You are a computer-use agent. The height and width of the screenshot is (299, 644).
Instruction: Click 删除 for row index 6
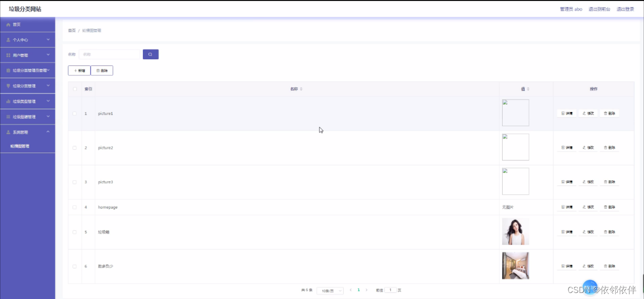click(x=609, y=266)
